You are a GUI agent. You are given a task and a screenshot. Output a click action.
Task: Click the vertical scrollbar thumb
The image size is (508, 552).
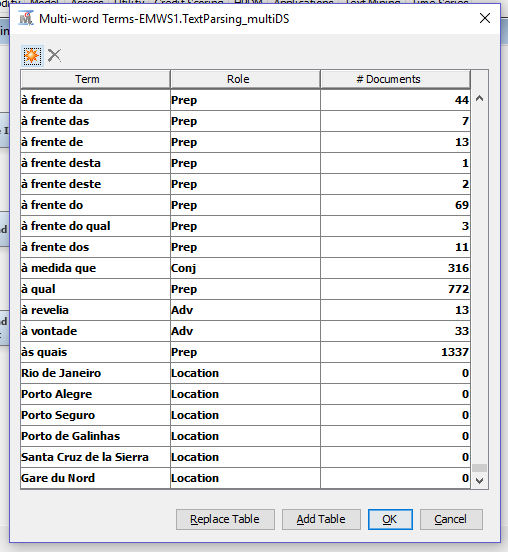(479, 468)
